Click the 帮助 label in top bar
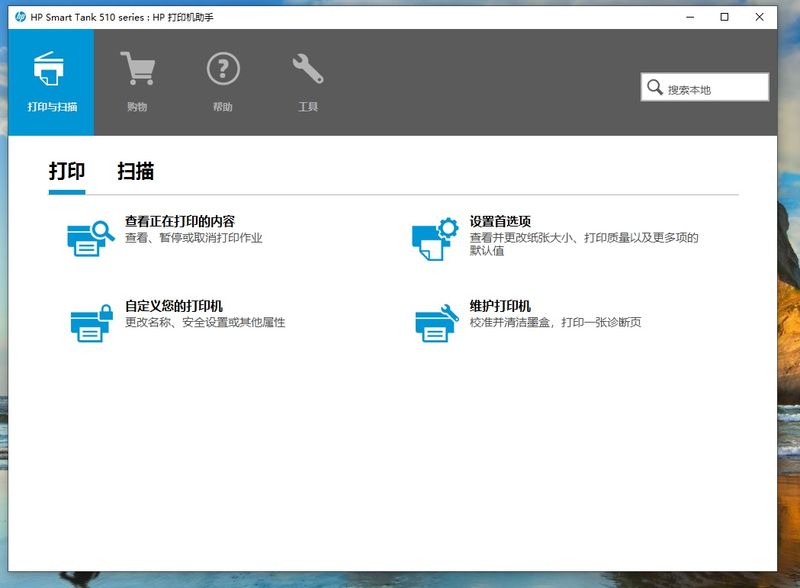This screenshot has height=588, width=800. (x=223, y=107)
